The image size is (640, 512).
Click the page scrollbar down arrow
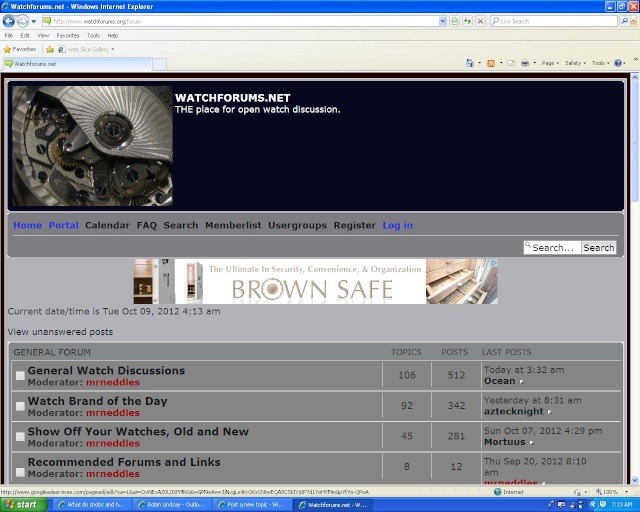click(635, 480)
